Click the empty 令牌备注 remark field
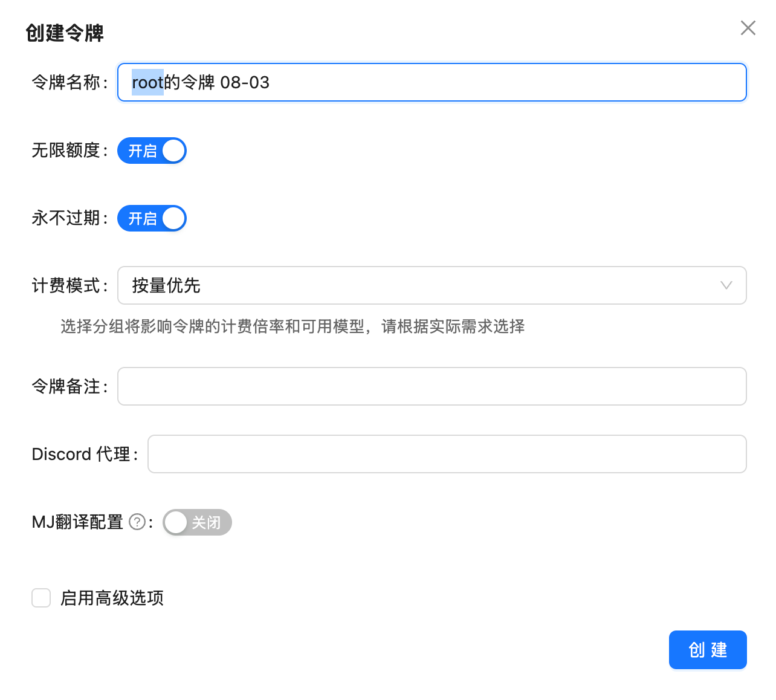 point(432,386)
